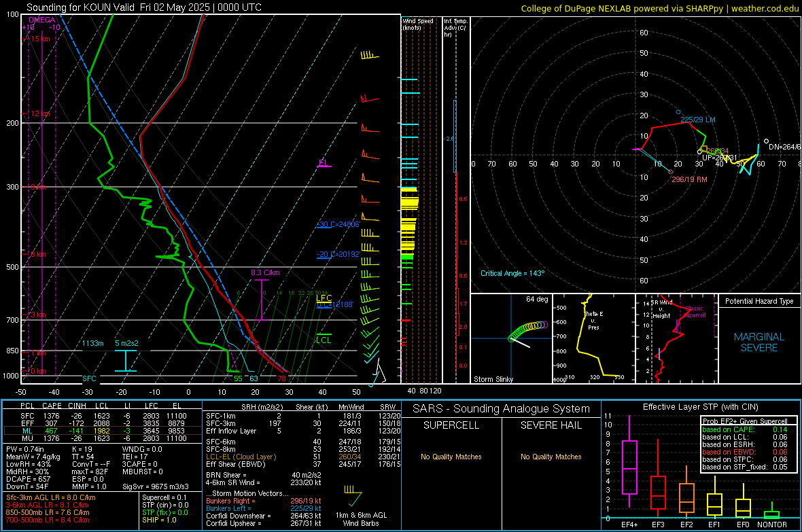Select the 12 km height marker
The image size is (802, 532).
[x=40, y=113]
